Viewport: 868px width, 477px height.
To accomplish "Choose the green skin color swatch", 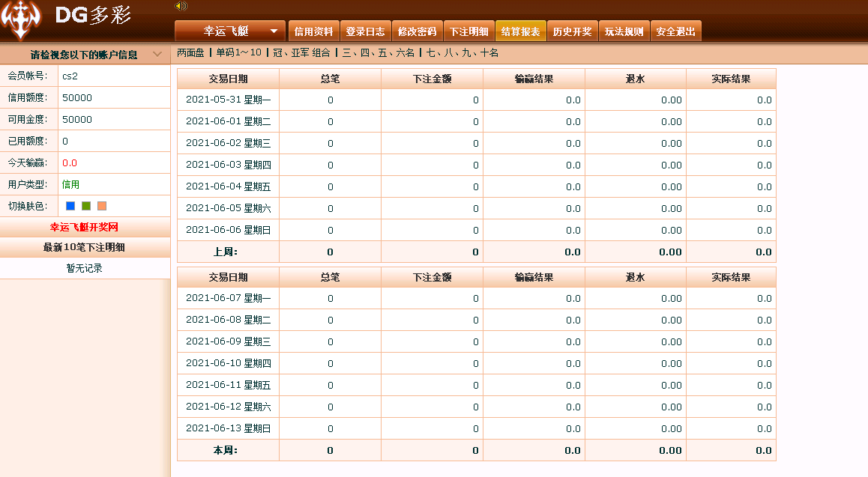I will tap(86, 206).
